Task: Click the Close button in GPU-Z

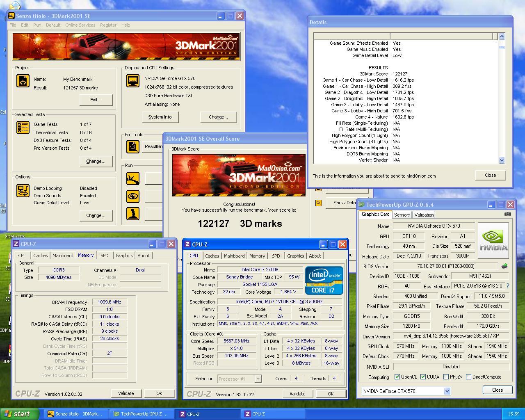Action: [x=498, y=390]
